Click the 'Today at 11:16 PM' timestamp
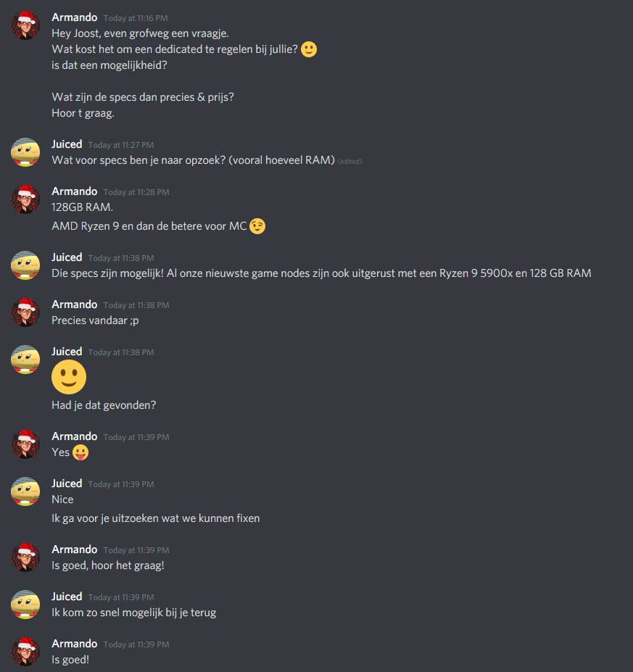633x672 pixels. [x=136, y=18]
